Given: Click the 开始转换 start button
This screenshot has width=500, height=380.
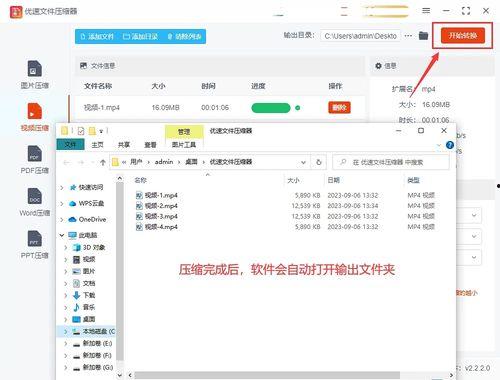Looking at the screenshot, I should 463,35.
